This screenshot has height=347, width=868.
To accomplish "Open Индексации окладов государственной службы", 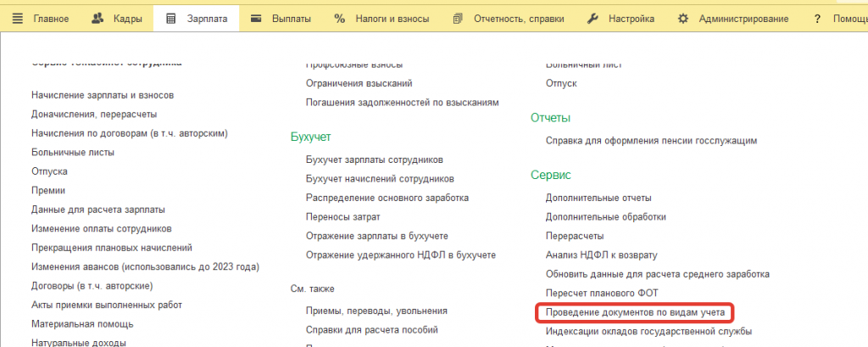I will tap(648, 332).
